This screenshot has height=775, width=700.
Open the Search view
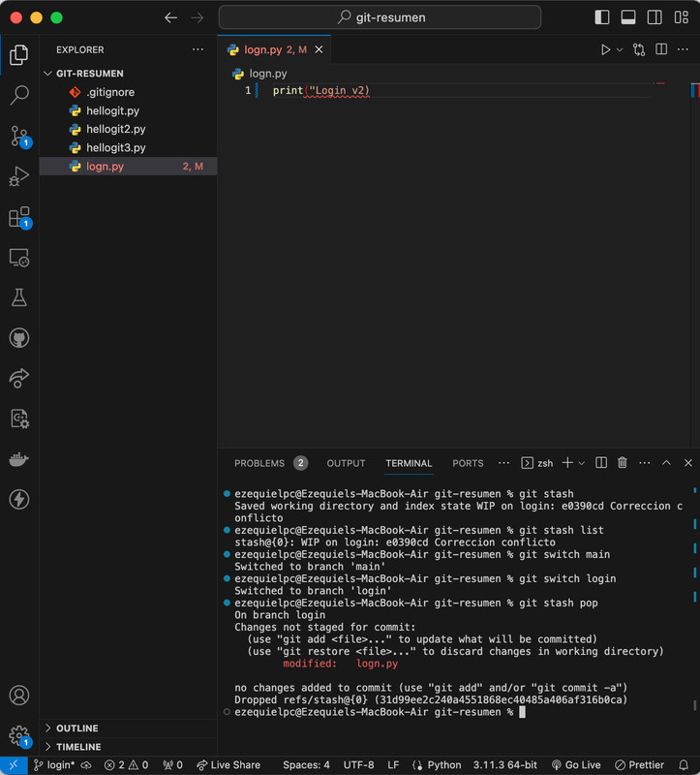(x=18, y=94)
